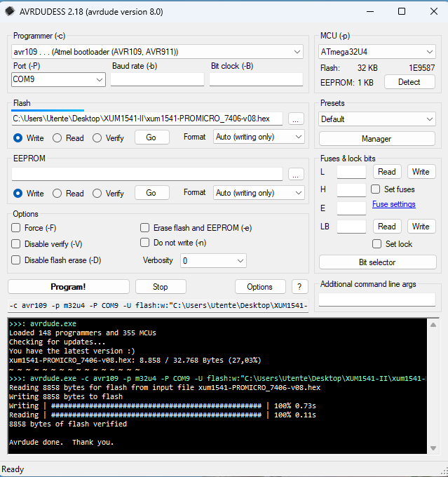
Task: Browse for the flash hex file
Action: pos(296,119)
